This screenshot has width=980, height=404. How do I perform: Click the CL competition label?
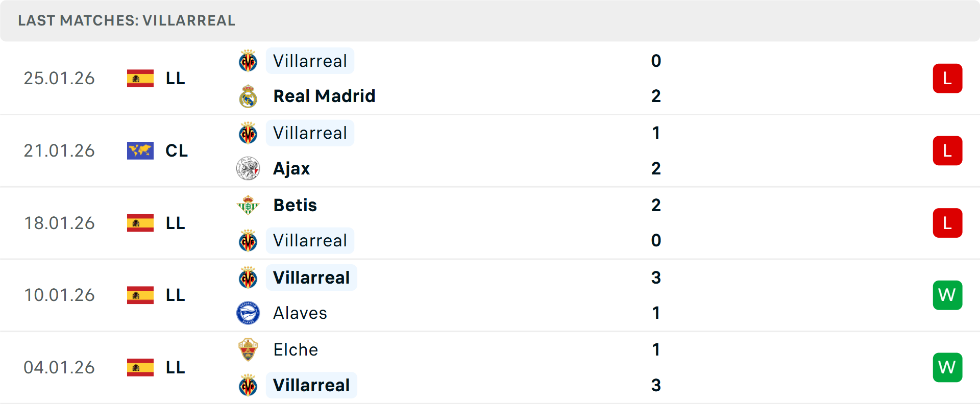pyautogui.click(x=177, y=150)
